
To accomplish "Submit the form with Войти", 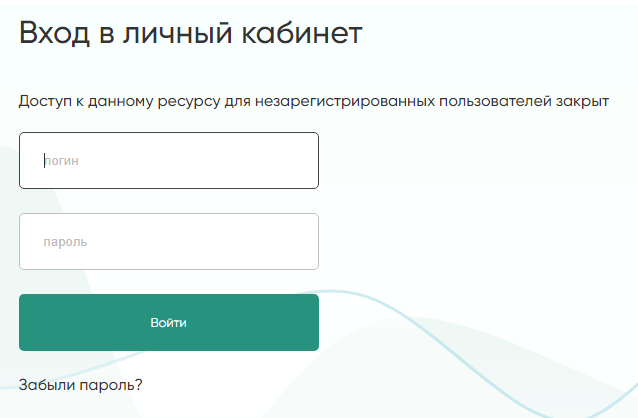I will tap(168, 322).
